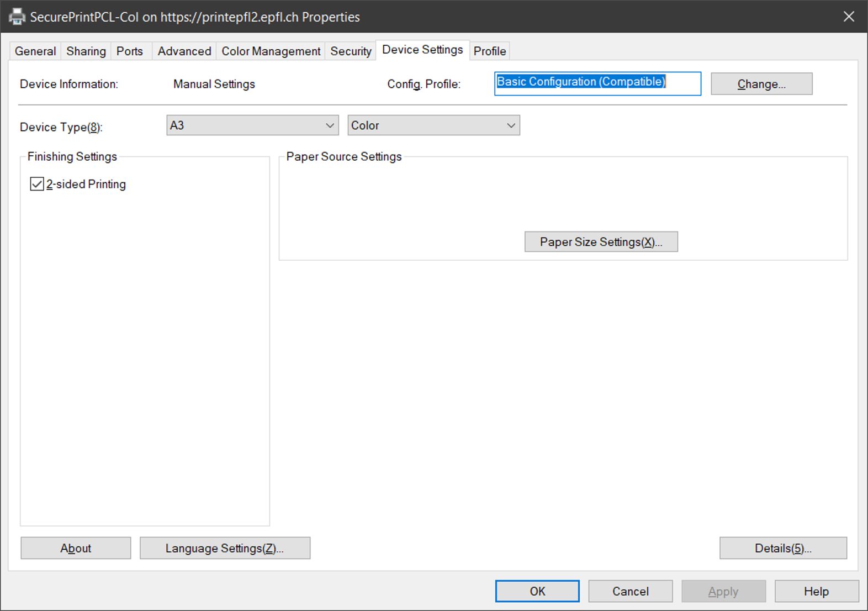Click the printer icon in title bar

pos(17,17)
